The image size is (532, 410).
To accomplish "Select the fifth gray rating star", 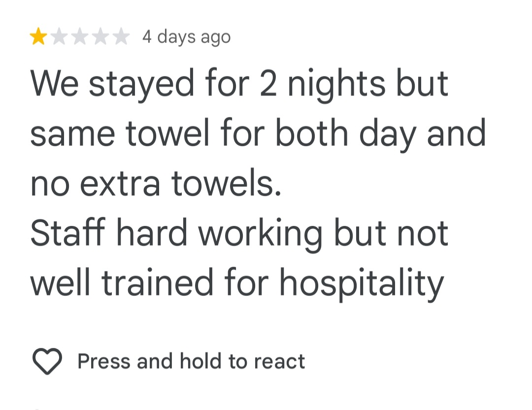I will (x=121, y=36).
